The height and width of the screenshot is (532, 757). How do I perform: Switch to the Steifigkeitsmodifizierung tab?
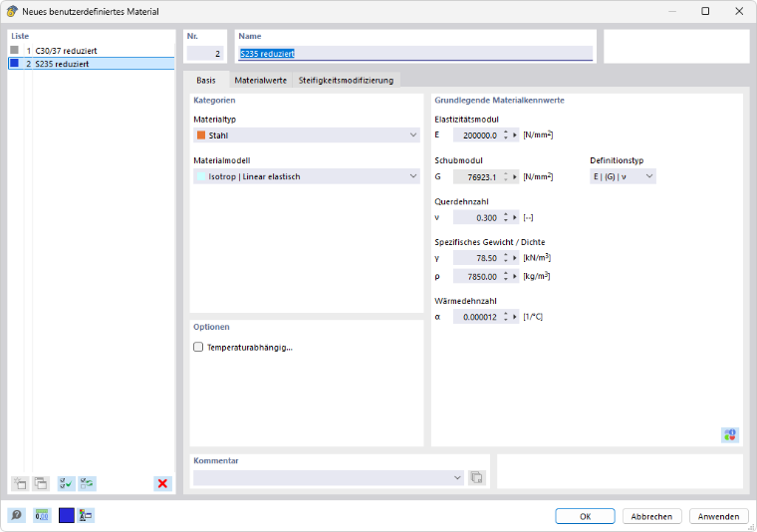pyautogui.click(x=347, y=80)
